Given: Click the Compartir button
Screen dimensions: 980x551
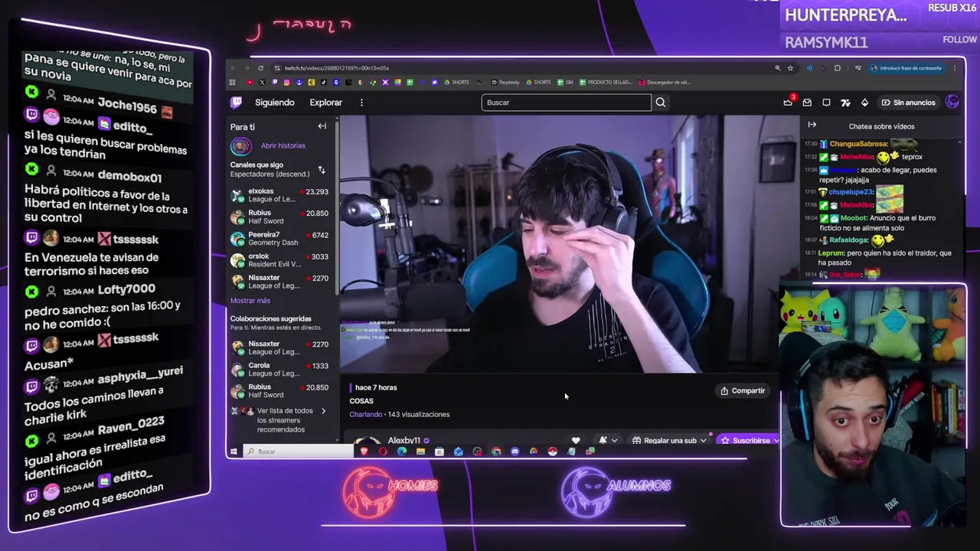Looking at the screenshot, I should [x=743, y=391].
